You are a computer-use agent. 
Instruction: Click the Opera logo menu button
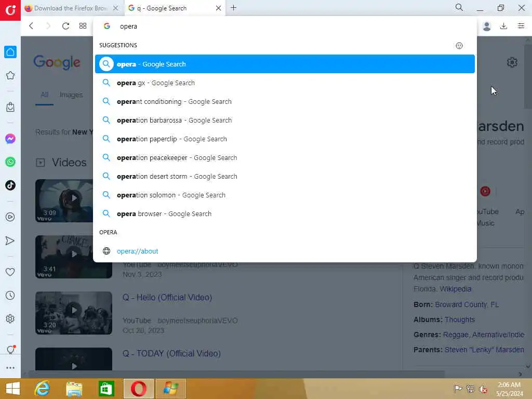click(x=10, y=10)
